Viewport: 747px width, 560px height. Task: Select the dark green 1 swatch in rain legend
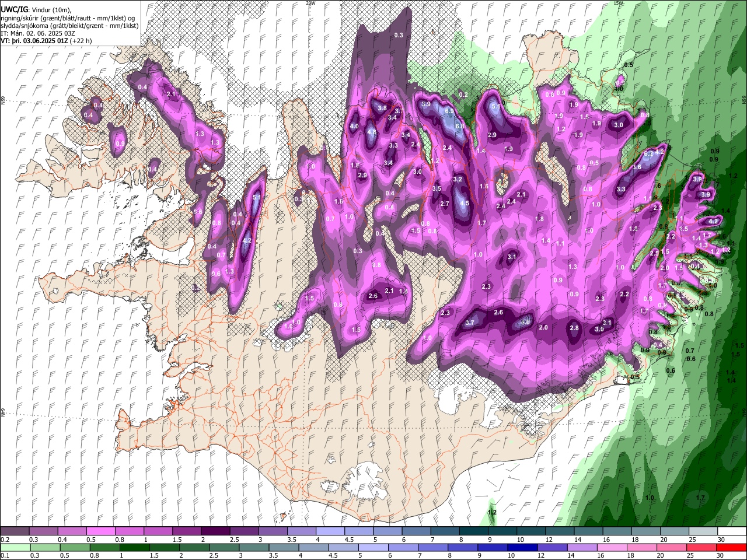pos(135,547)
